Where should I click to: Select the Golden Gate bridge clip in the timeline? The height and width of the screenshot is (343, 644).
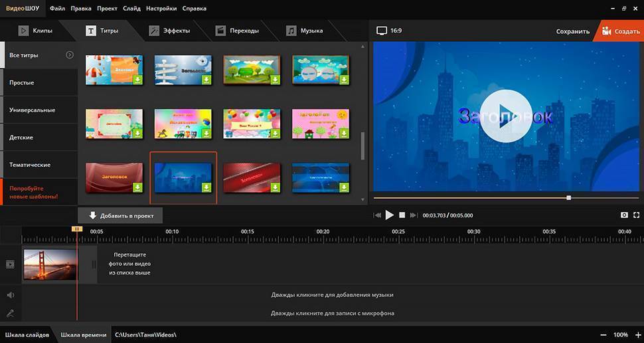[x=50, y=264]
